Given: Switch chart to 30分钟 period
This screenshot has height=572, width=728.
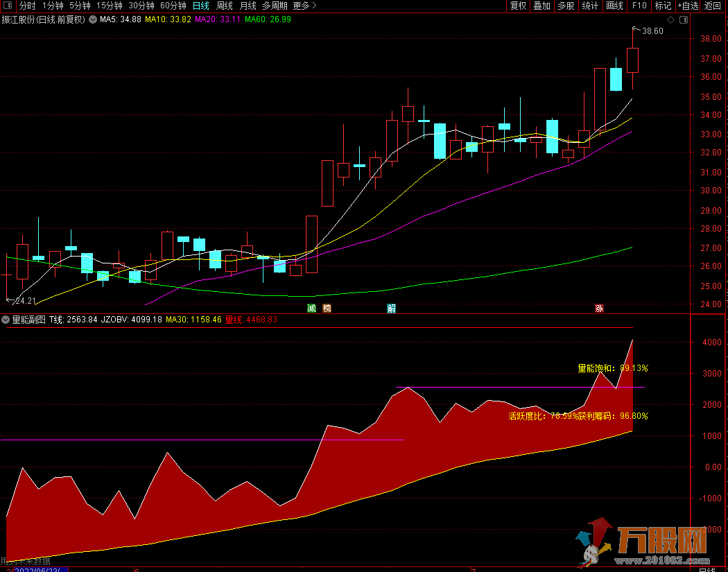Looking at the screenshot, I should [141, 6].
